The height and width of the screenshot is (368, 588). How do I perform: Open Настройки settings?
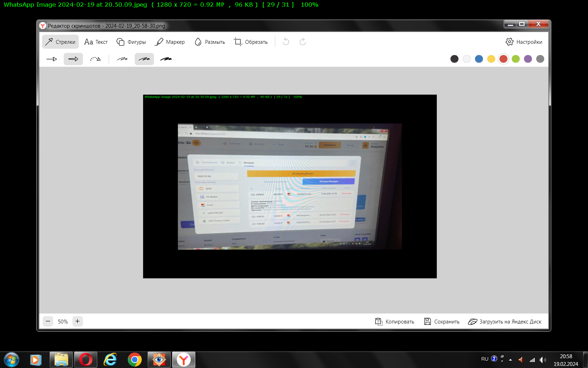point(524,42)
